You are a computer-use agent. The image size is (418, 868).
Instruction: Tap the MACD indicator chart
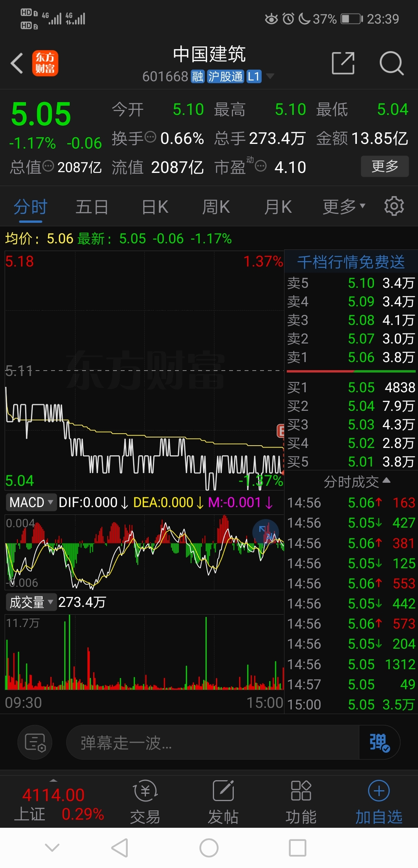(x=144, y=552)
